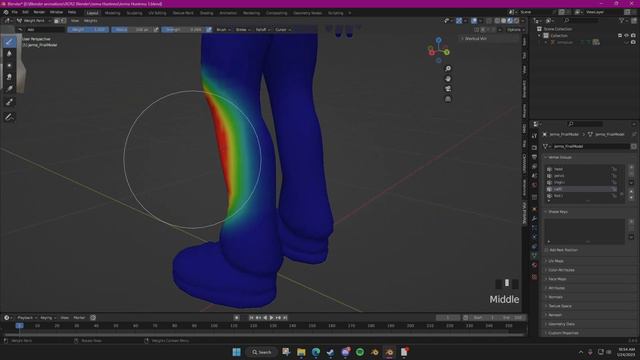Open Blender in the Windows taskbar
Image resolution: width=640 pixels, height=360 pixels.
[x=389, y=352]
